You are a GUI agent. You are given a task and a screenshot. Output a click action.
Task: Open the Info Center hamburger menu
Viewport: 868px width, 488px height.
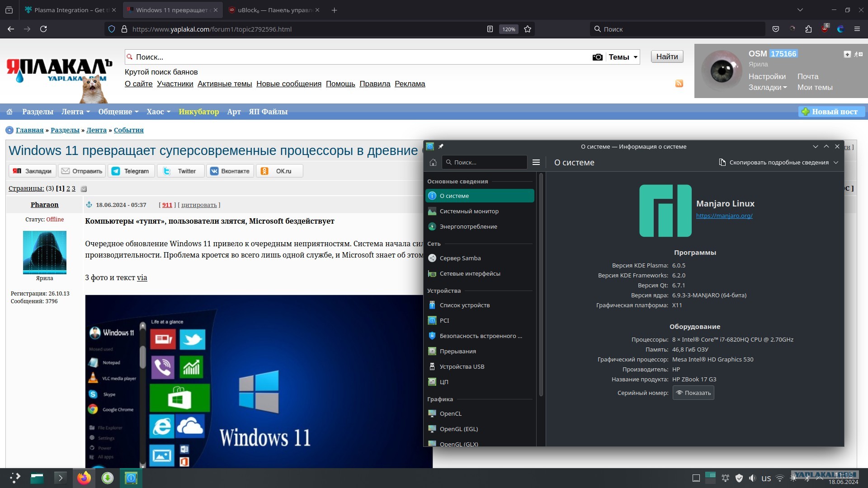(536, 162)
